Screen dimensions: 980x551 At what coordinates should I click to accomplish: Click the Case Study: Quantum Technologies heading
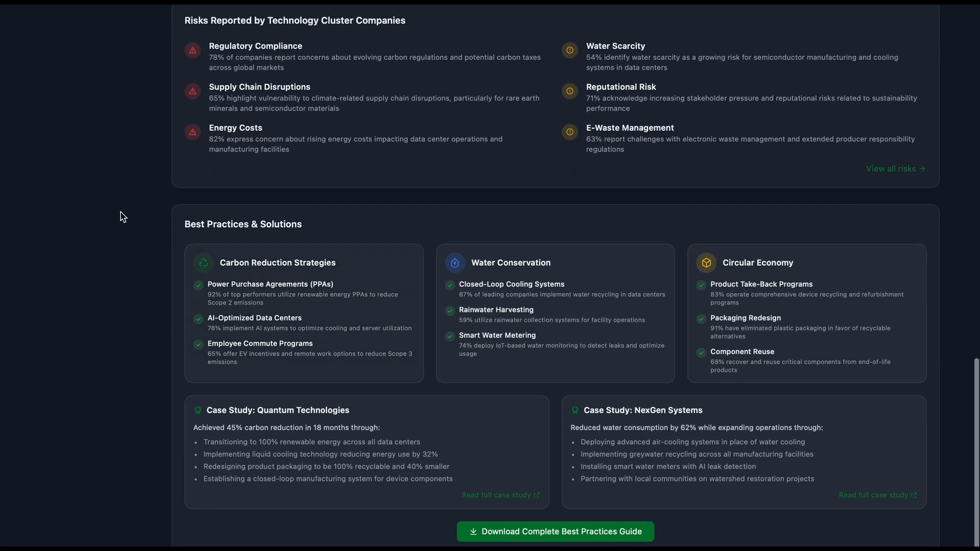[278, 410]
